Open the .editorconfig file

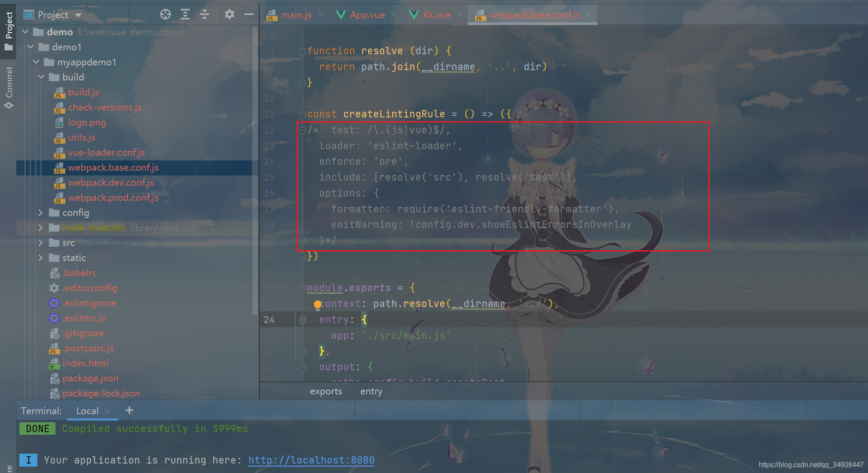[90, 288]
